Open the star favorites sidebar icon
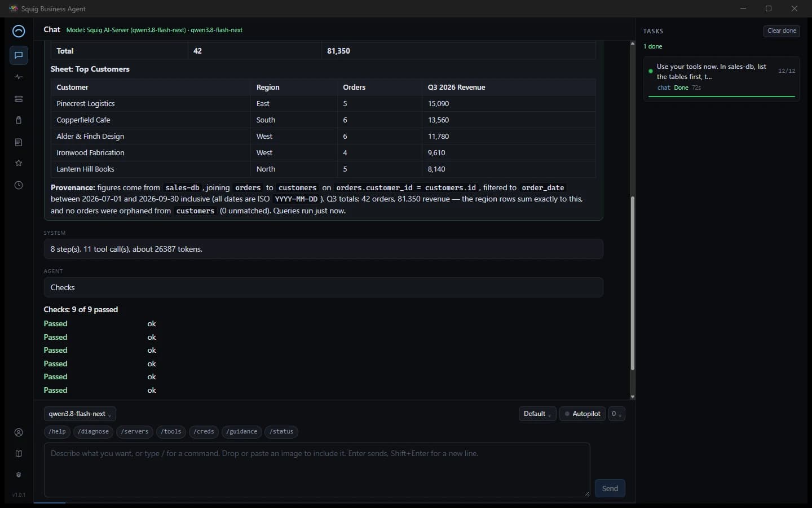This screenshot has width=812, height=508. [x=19, y=164]
